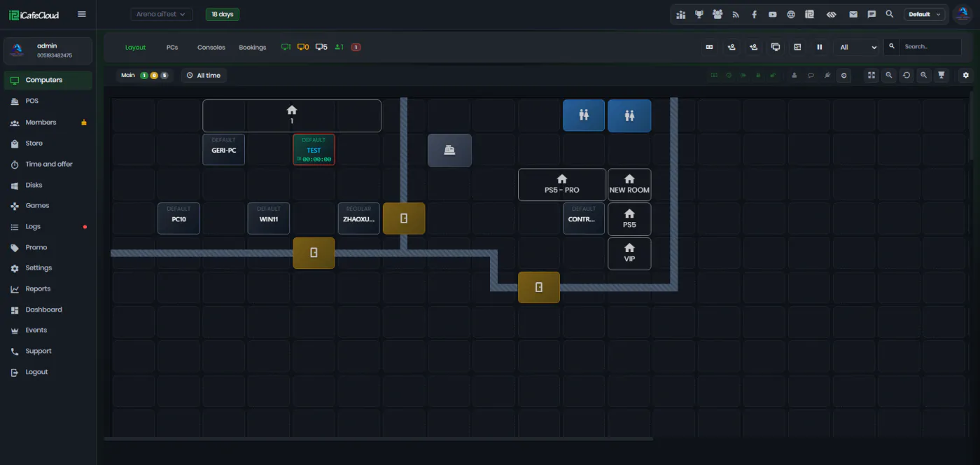Click the search magnifier in top bar

tap(890, 14)
